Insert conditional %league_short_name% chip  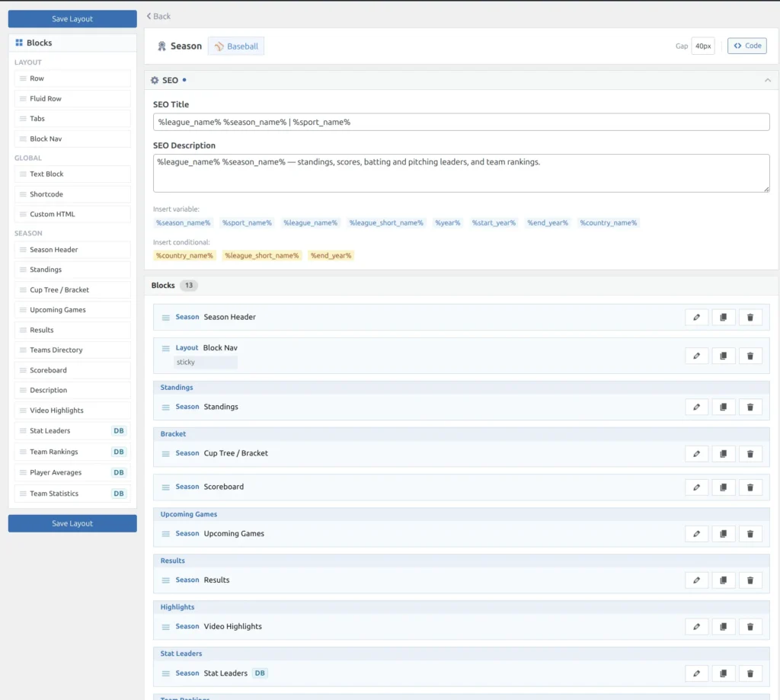tap(262, 256)
